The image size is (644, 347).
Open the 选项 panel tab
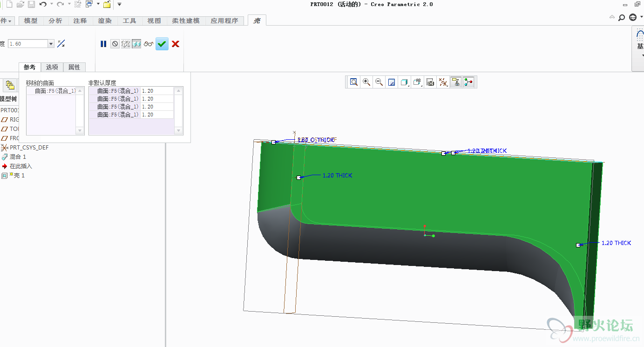click(52, 67)
